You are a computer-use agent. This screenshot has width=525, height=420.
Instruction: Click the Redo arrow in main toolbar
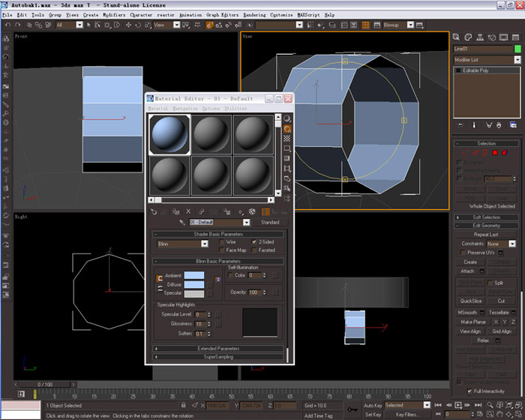click(18, 25)
